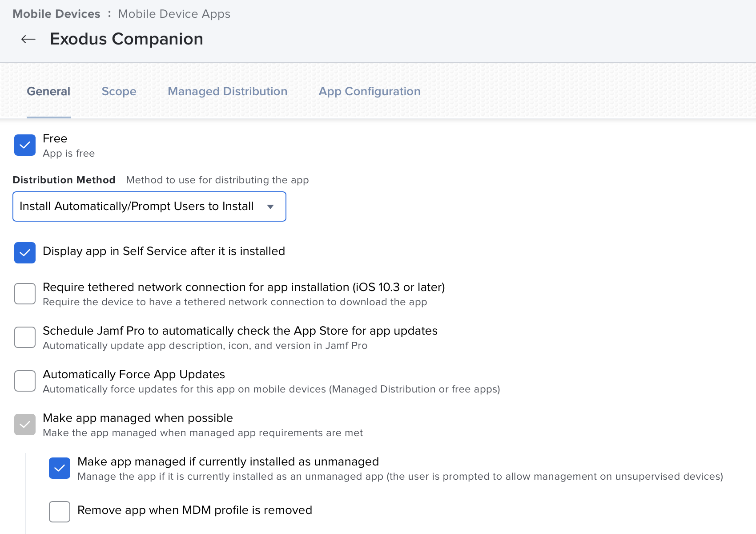Switch to the General tab
Image resolution: width=756 pixels, height=534 pixels.
tap(48, 91)
